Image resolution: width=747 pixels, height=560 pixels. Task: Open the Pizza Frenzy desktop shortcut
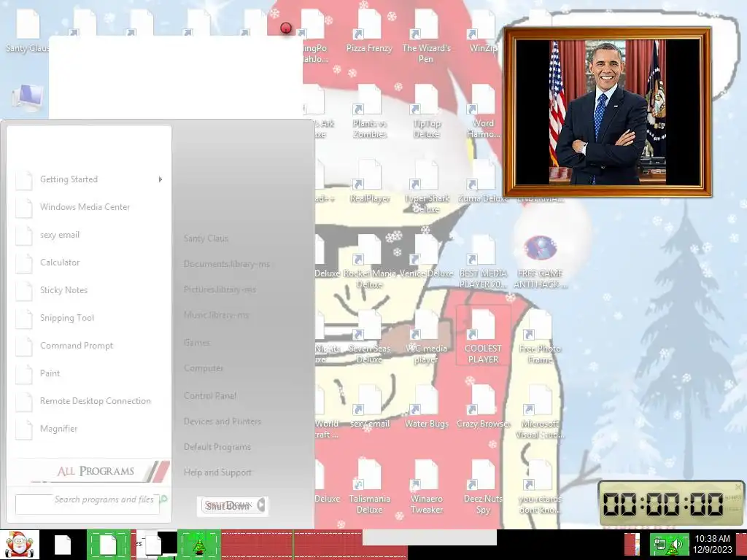[369, 31]
